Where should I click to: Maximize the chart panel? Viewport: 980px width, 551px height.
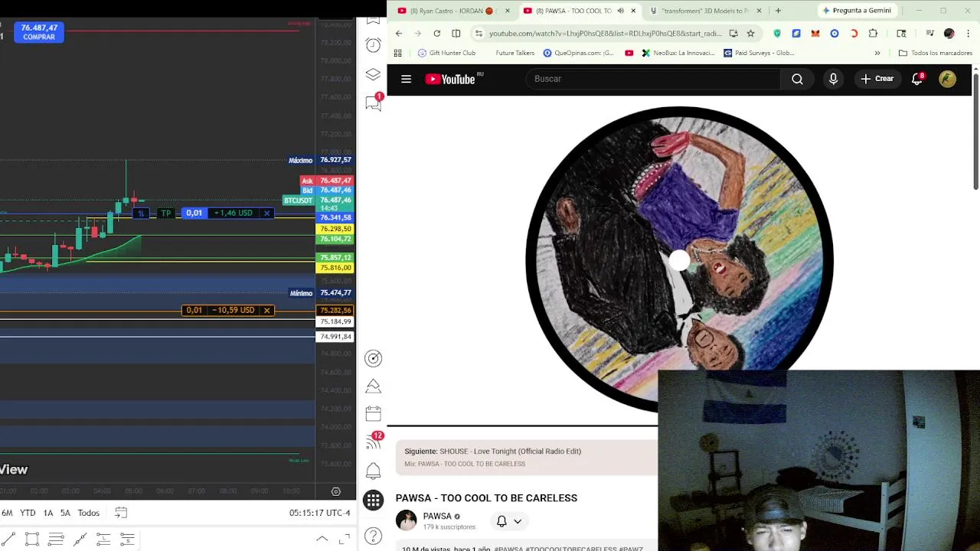point(345,539)
